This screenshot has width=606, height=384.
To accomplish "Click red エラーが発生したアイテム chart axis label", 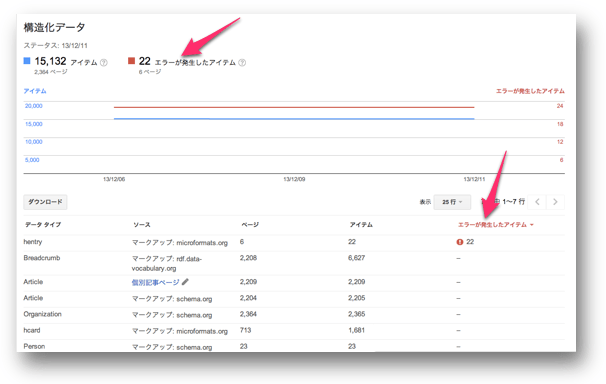I will point(530,91).
